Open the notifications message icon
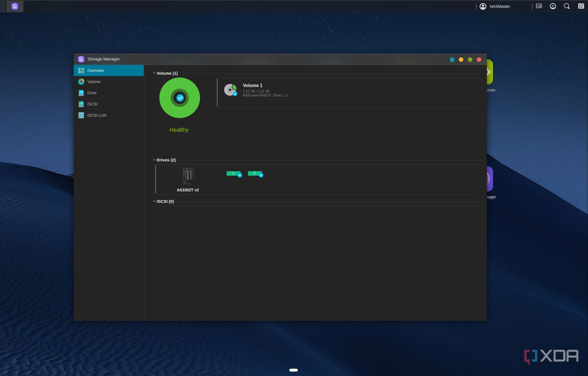588x376 pixels. pyautogui.click(x=539, y=6)
